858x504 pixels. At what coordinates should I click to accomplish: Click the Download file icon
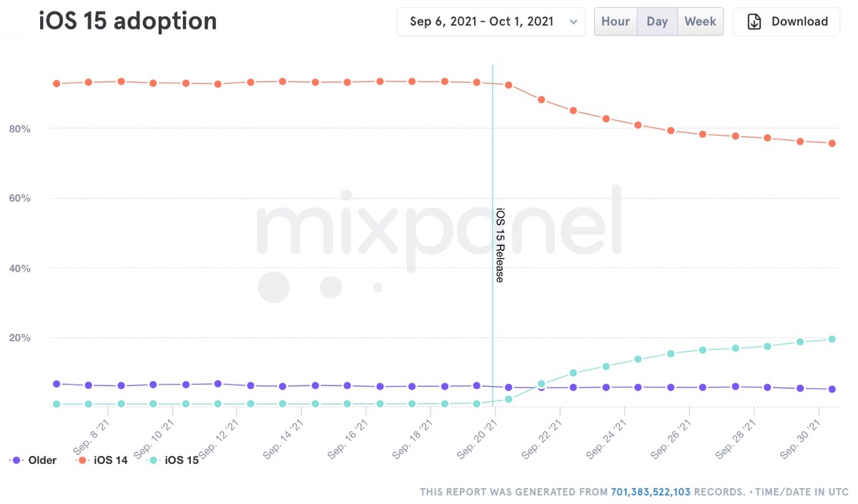[x=754, y=21]
